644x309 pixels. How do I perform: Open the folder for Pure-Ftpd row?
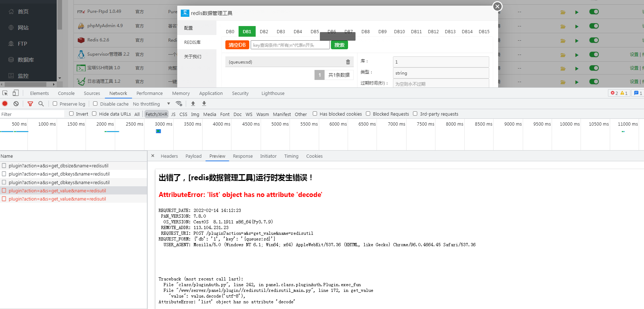tap(563, 12)
